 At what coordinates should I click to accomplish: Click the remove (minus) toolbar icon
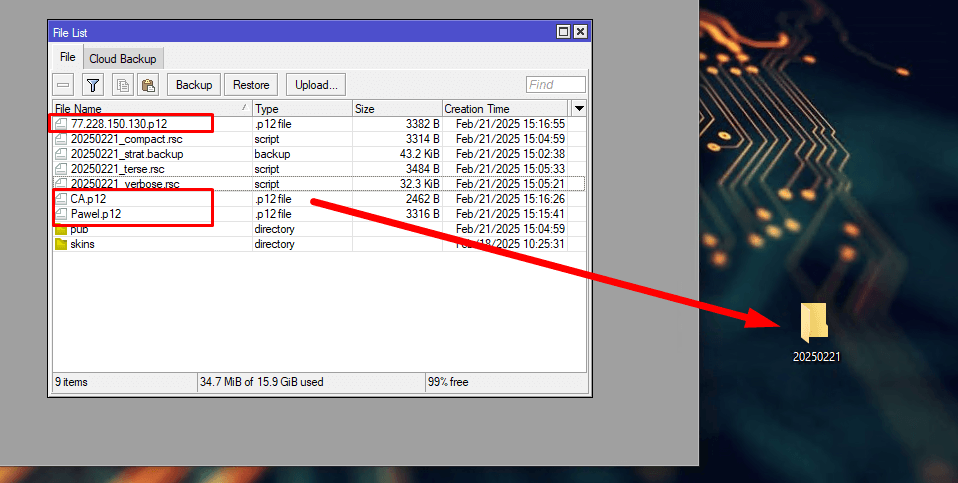click(x=64, y=85)
